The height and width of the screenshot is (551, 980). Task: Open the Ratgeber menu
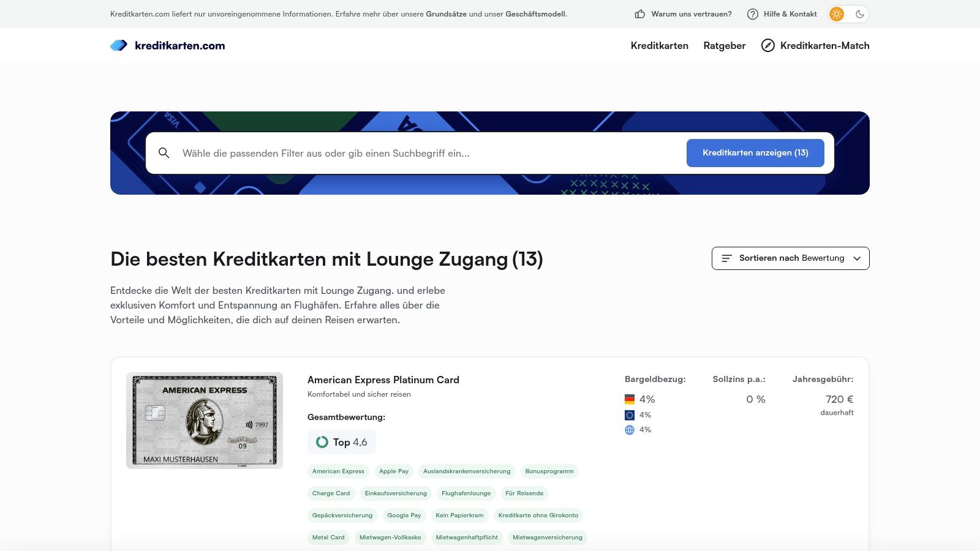725,45
